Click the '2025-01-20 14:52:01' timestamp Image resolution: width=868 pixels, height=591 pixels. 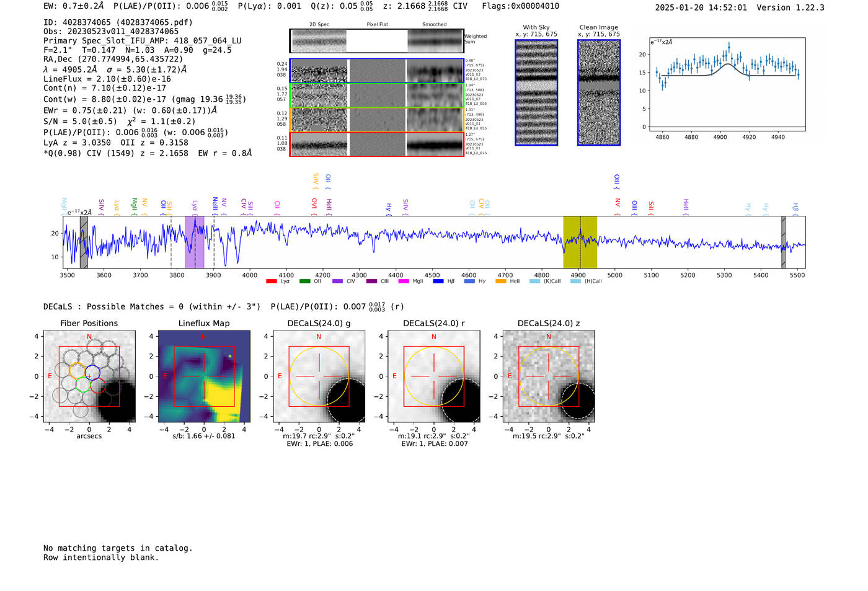coord(701,7)
